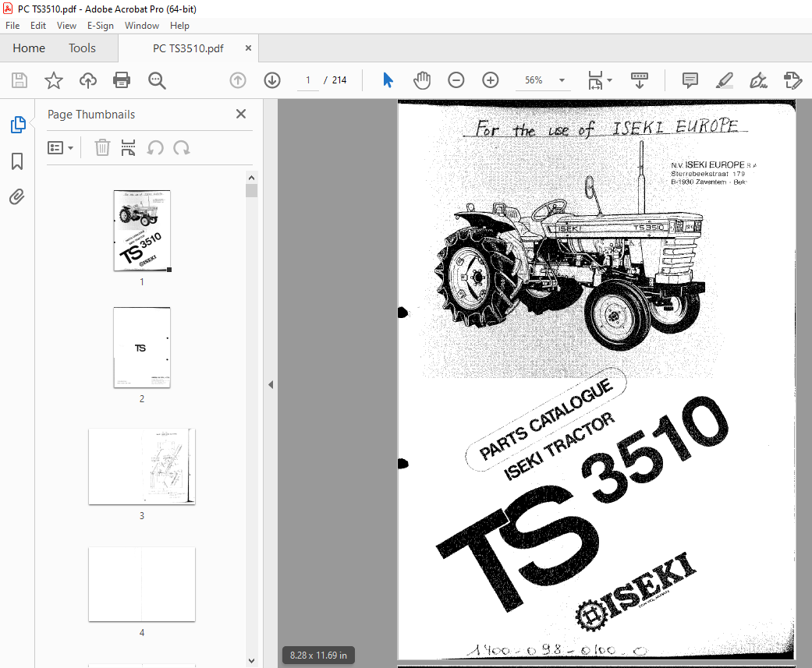Image resolution: width=812 pixels, height=668 pixels.
Task: Collapse the navigation pane arrow
Action: (271, 384)
